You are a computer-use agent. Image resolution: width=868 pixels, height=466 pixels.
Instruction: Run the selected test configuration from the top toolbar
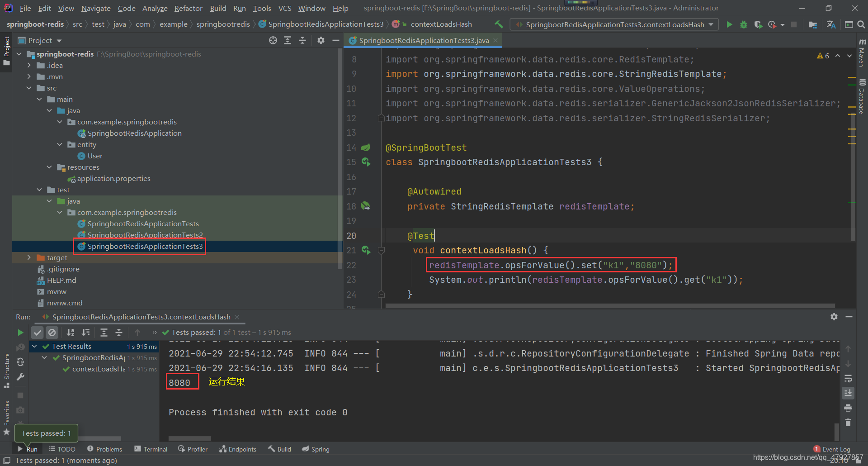coord(729,24)
